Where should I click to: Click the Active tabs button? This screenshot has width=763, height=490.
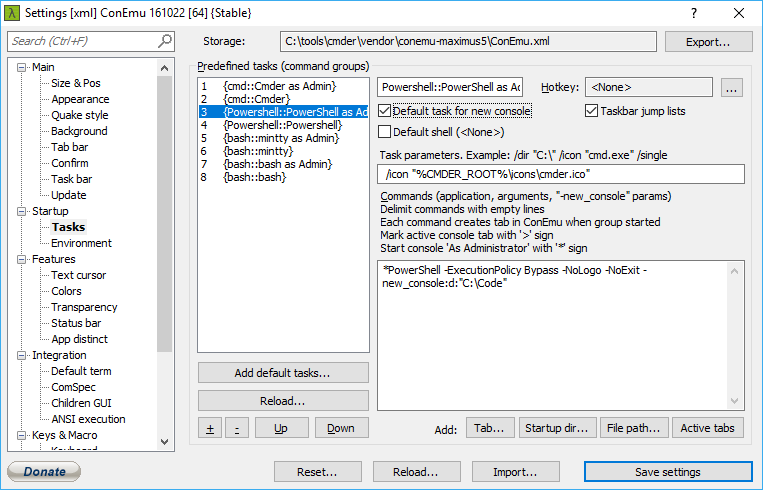[708, 428]
